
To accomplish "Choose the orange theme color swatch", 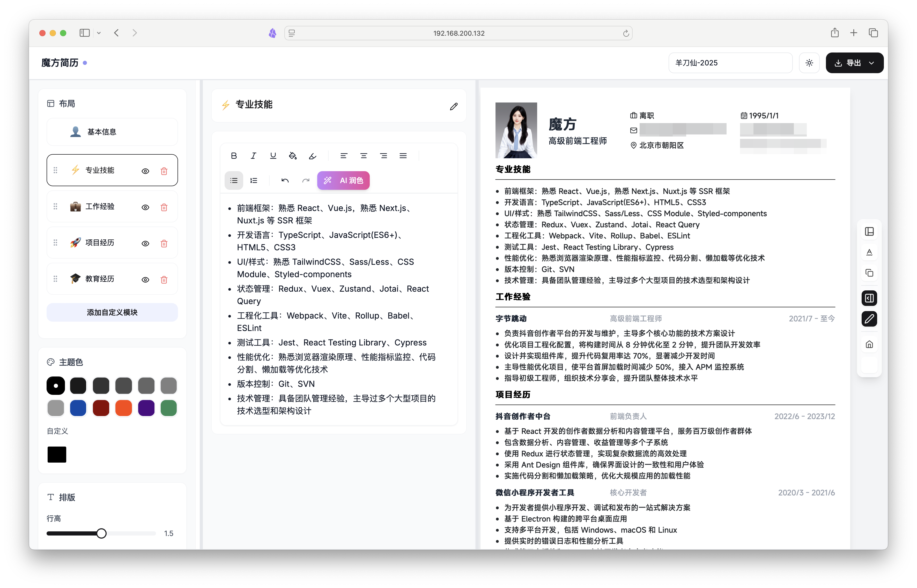I will coord(123,408).
